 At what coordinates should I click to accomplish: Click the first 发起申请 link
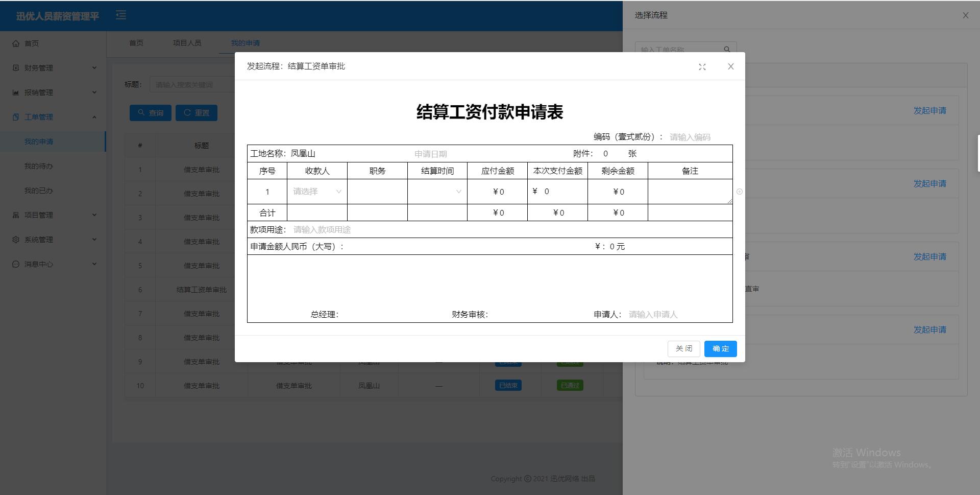click(930, 110)
